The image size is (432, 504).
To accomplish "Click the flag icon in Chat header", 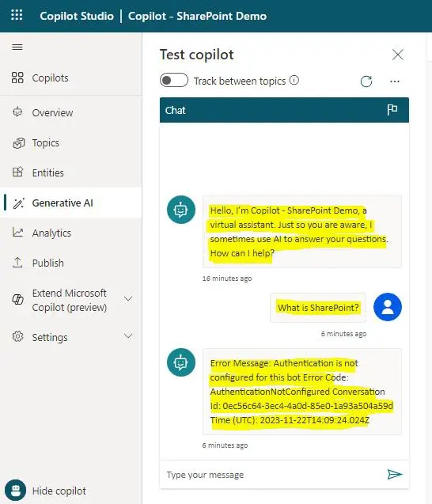I will (x=392, y=110).
